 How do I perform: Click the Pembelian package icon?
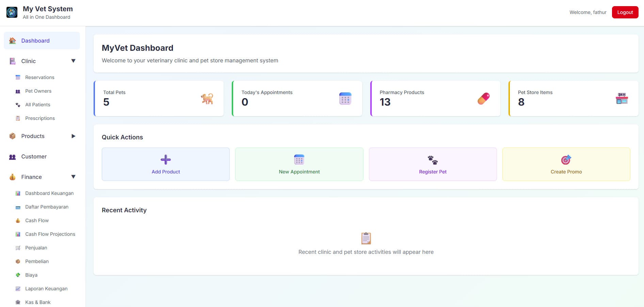click(x=18, y=261)
